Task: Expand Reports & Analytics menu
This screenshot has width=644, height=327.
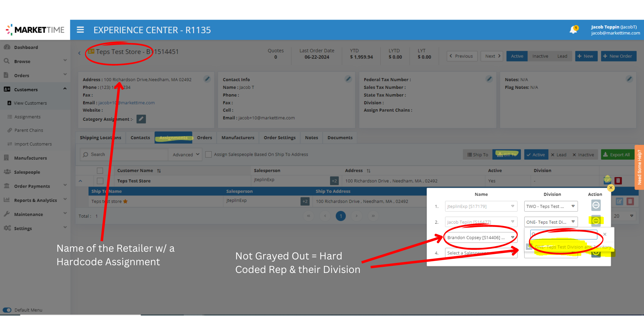Action: click(35, 200)
